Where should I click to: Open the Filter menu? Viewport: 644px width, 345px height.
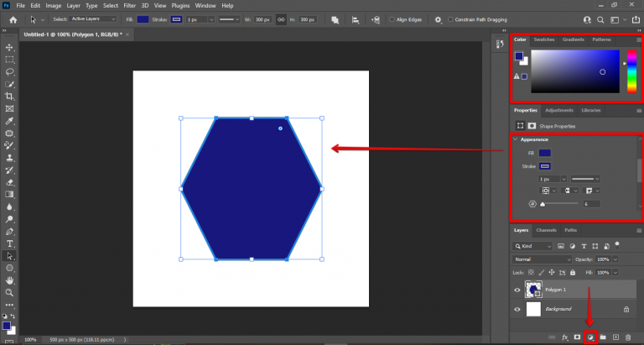pos(130,5)
